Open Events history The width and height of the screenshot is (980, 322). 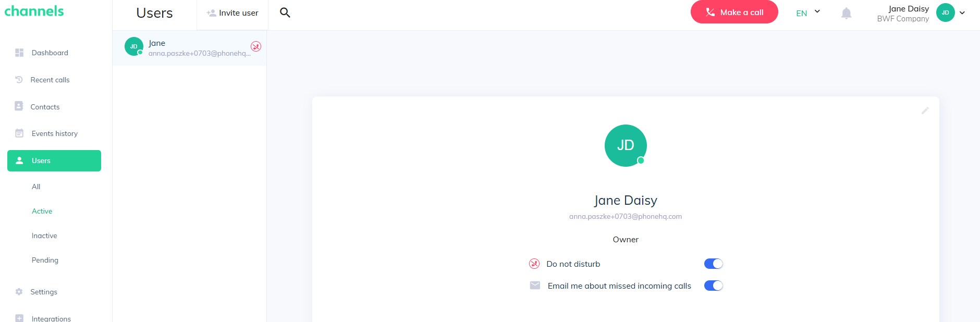click(54, 133)
